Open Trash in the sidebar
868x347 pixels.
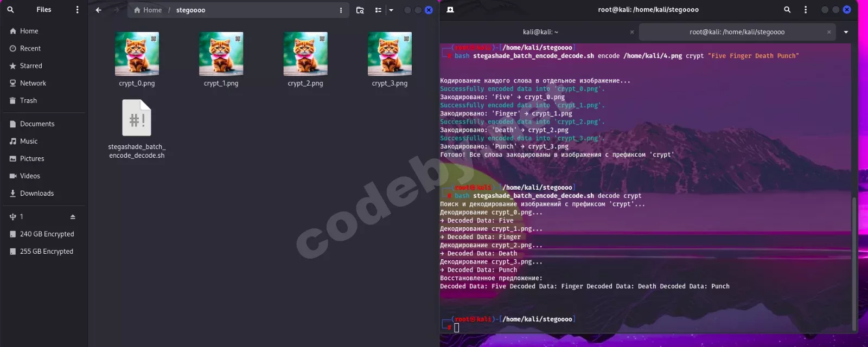click(x=43, y=100)
